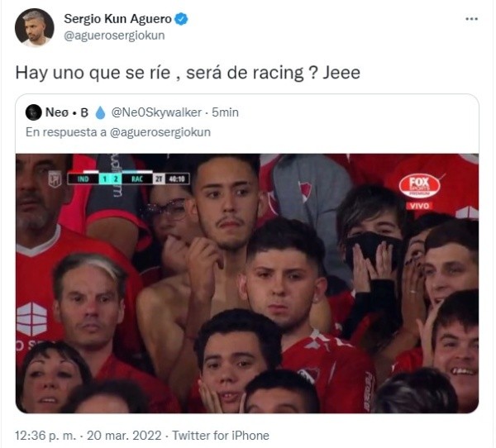This screenshot has height=448, width=496.
Task: Open the Sergio Kun Aguero display name
Action: pyautogui.click(x=117, y=19)
